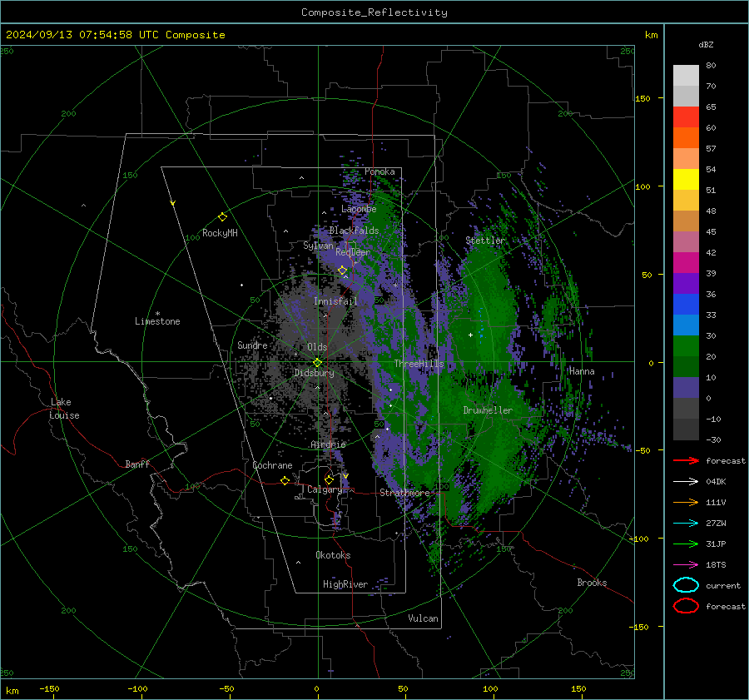The height and width of the screenshot is (700, 749).
Task: Click the cyan current ellipse legend icon
Action: [x=686, y=585]
